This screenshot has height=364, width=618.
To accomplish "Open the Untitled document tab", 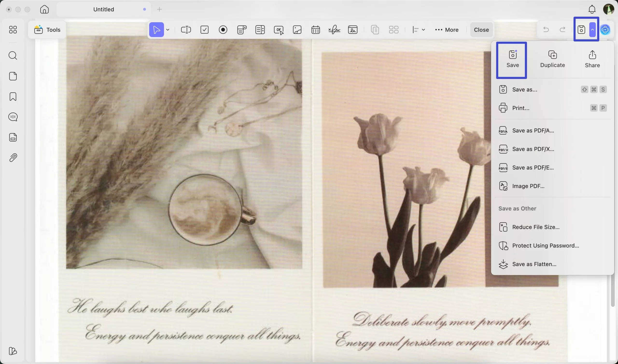I will (104, 9).
